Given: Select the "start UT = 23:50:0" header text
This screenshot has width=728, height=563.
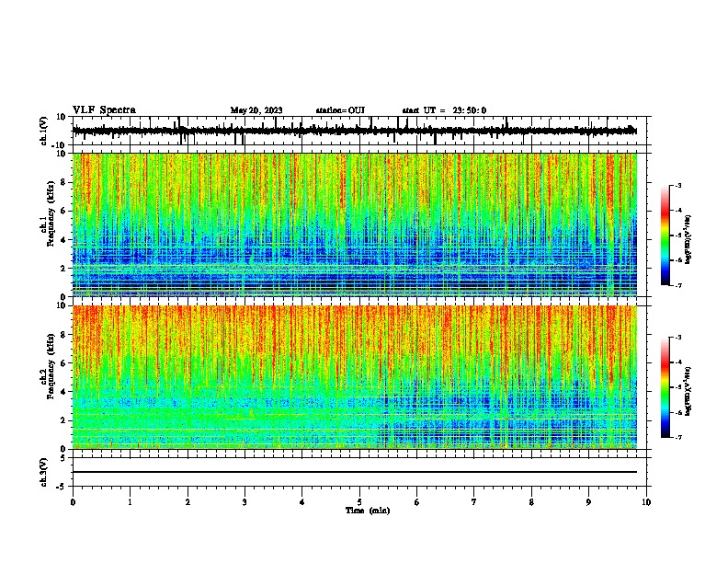Looking at the screenshot, I should 444,110.
